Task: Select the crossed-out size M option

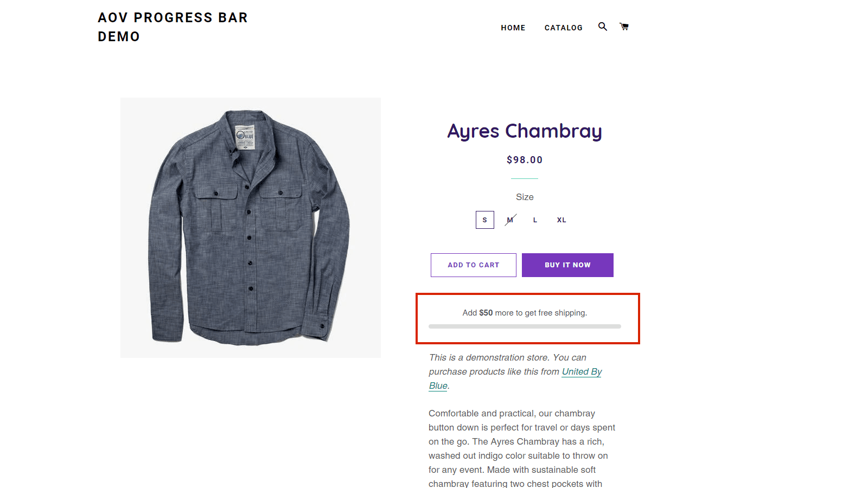Action: pos(510,220)
